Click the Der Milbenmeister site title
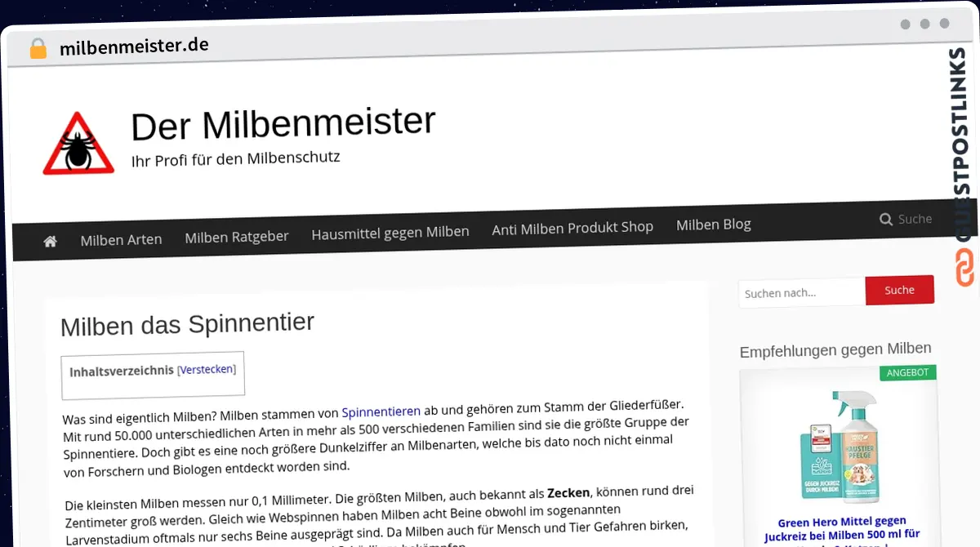 pos(283,123)
